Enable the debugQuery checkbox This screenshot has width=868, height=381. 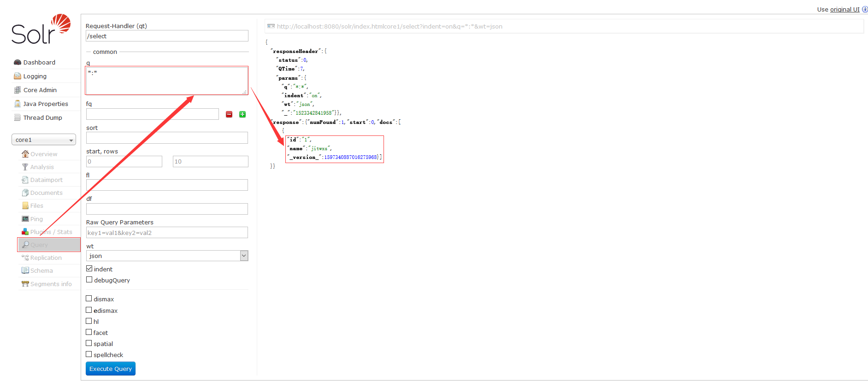[89, 280]
